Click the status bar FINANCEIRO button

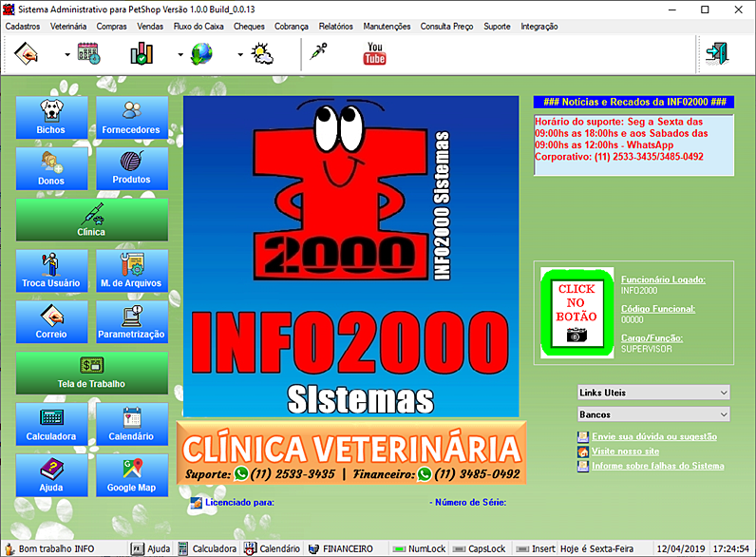pos(340,548)
